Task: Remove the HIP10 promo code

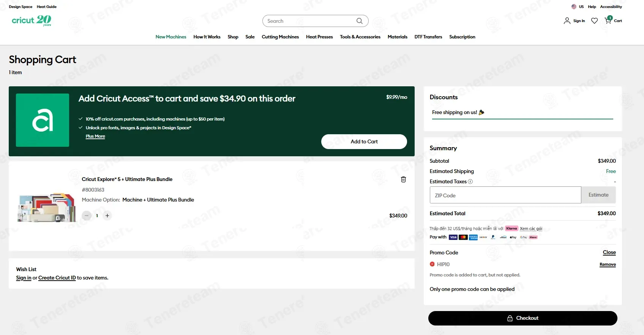Action: coord(608,264)
